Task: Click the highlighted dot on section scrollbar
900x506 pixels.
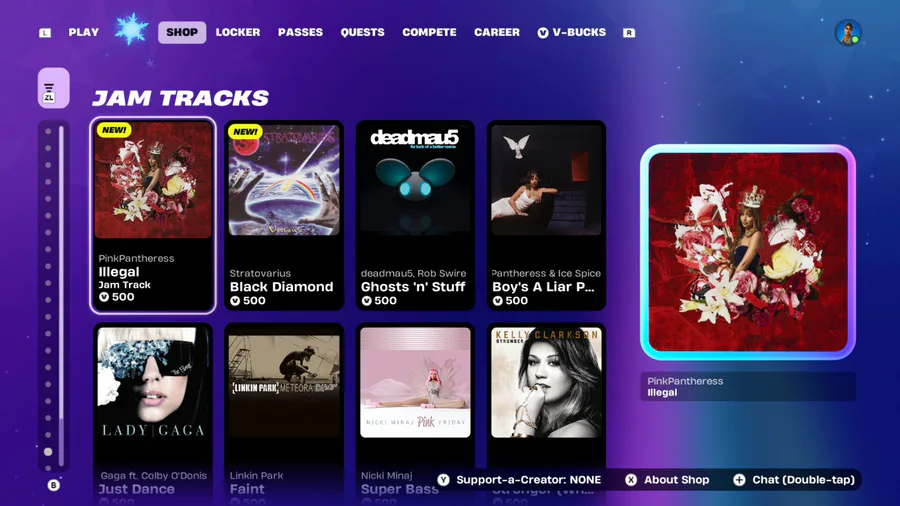Action: (x=48, y=452)
